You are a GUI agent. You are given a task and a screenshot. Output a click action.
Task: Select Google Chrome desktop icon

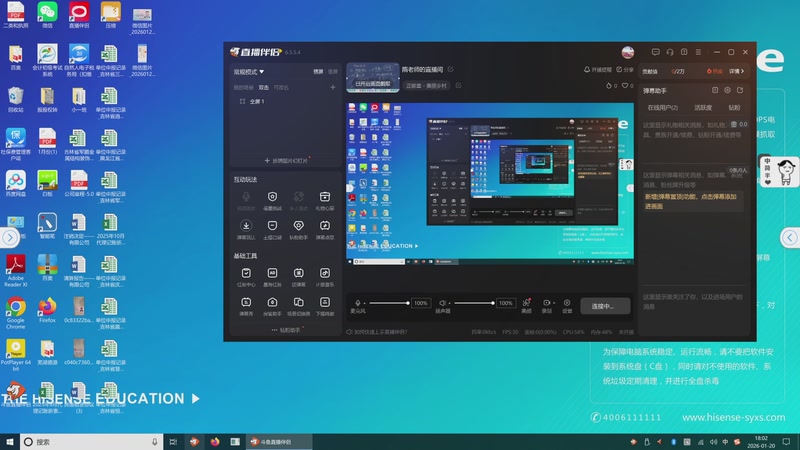(x=16, y=313)
